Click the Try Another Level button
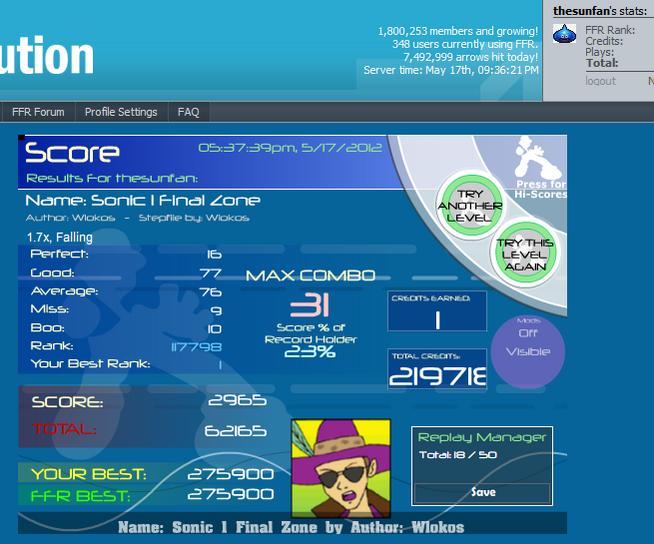 470,206
